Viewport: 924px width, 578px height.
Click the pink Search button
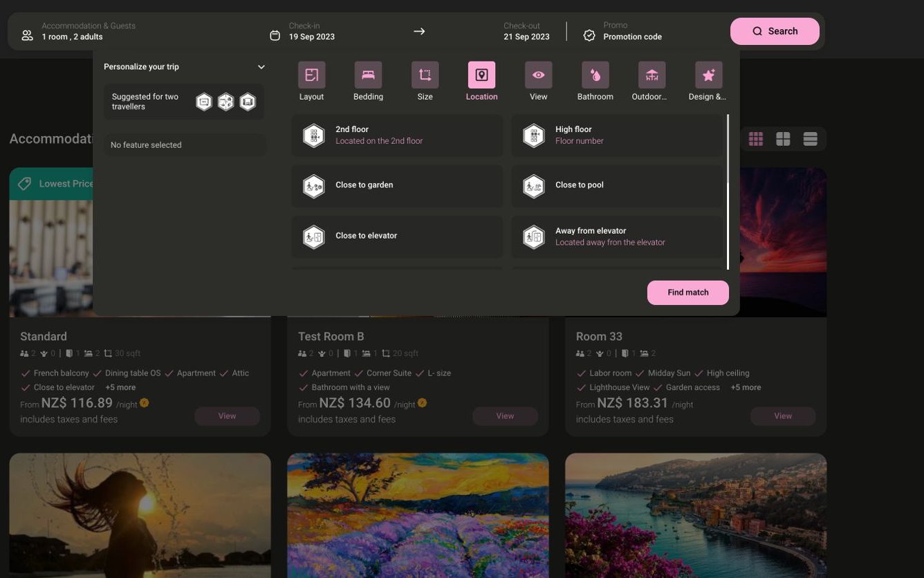775,31
